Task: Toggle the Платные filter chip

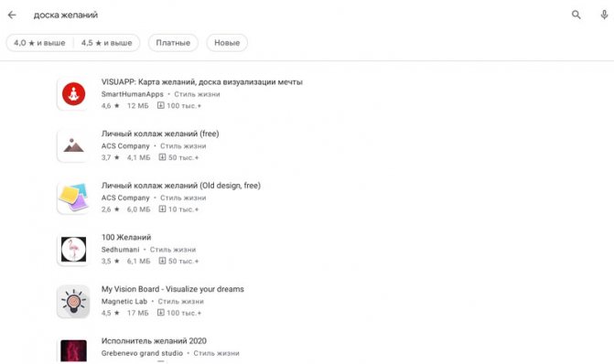Action: pos(173,43)
